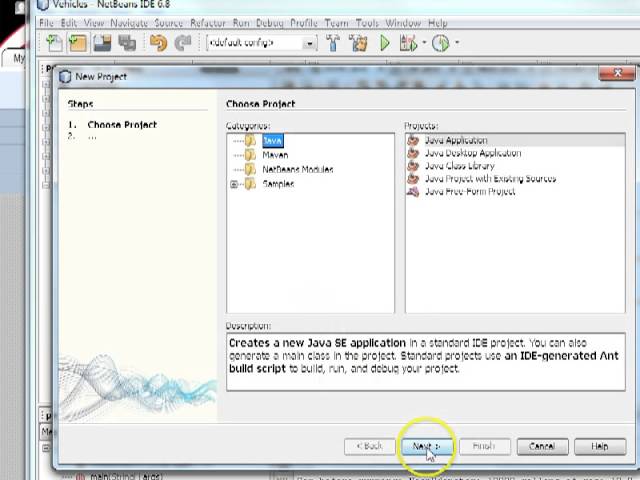The image size is (640, 480).
Task: Click the New File toolbar icon
Action: [54, 43]
